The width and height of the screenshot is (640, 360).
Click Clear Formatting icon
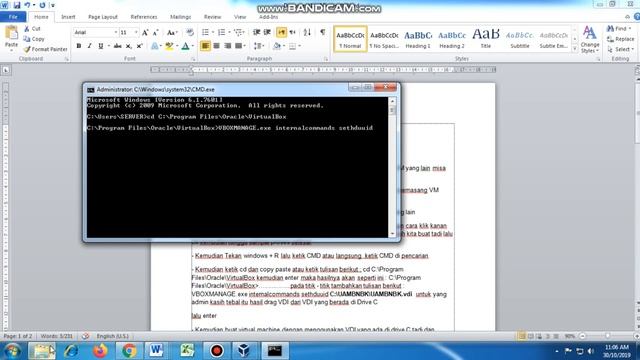click(x=190, y=32)
